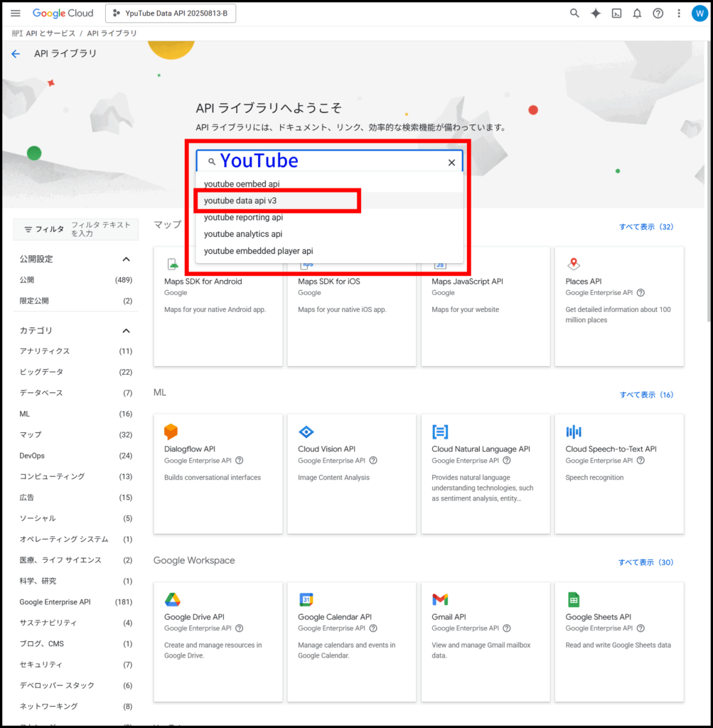Filter by ソーシャル category
The image size is (713, 728).
75,518
